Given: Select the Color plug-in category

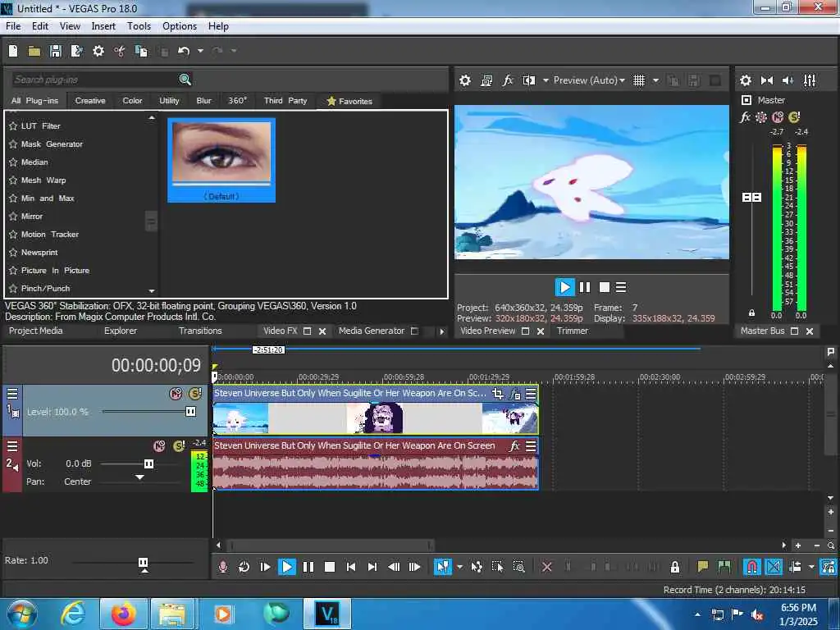Looking at the screenshot, I should coord(132,101).
